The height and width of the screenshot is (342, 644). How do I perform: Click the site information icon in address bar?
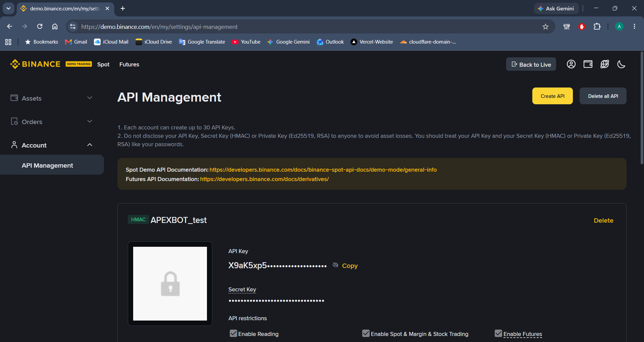click(x=73, y=26)
